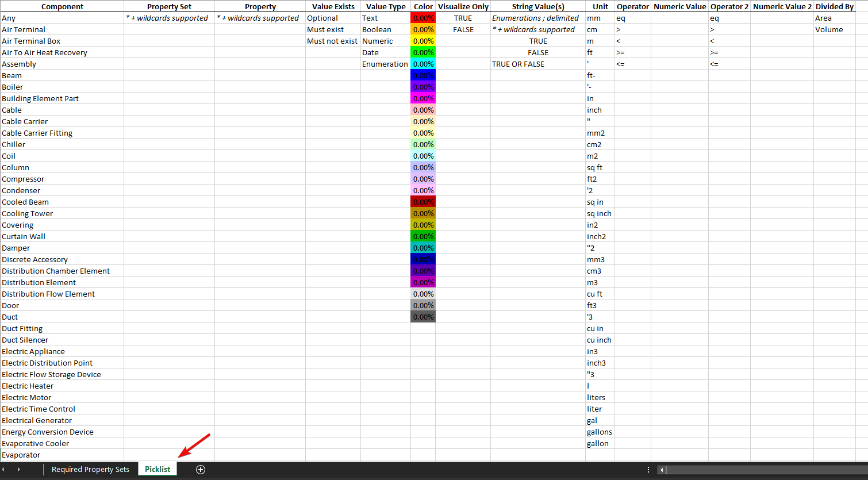Select the cyan color cell in Assembly row

[423, 64]
